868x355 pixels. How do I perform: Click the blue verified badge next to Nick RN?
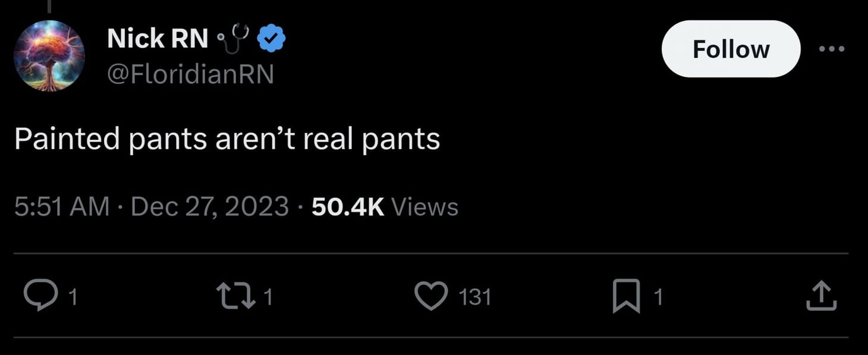pyautogui.click(x=271, y=37)
